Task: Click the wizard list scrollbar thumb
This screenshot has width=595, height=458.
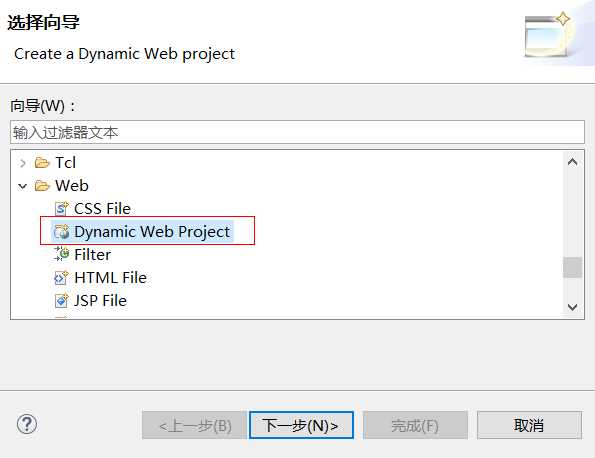Action: point(572,268)
